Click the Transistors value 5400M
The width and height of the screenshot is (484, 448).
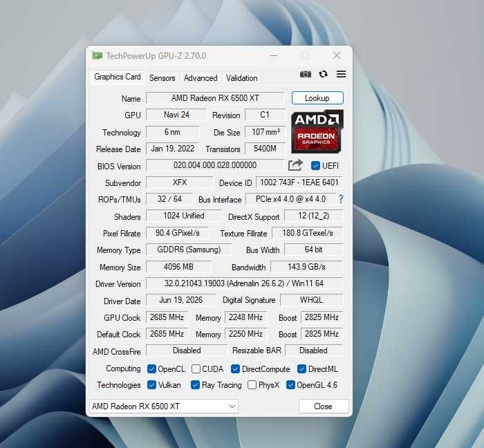[265, 149]
